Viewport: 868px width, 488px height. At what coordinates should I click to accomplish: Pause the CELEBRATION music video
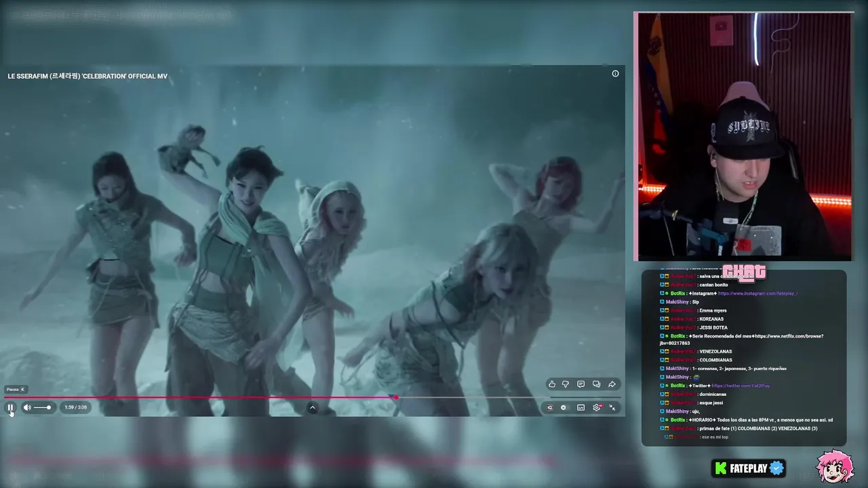[x=10, y=407]
